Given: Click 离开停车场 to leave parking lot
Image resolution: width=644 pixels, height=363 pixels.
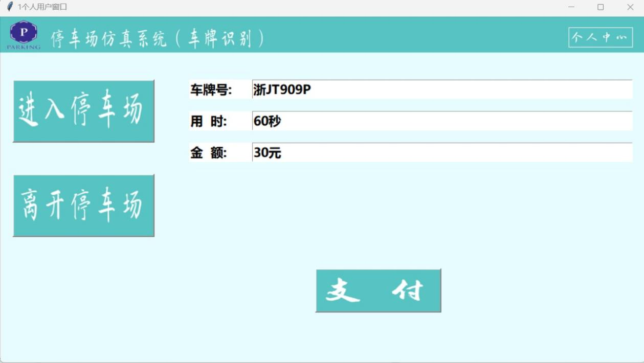Looking at the screenshot, I should (83, 206).
